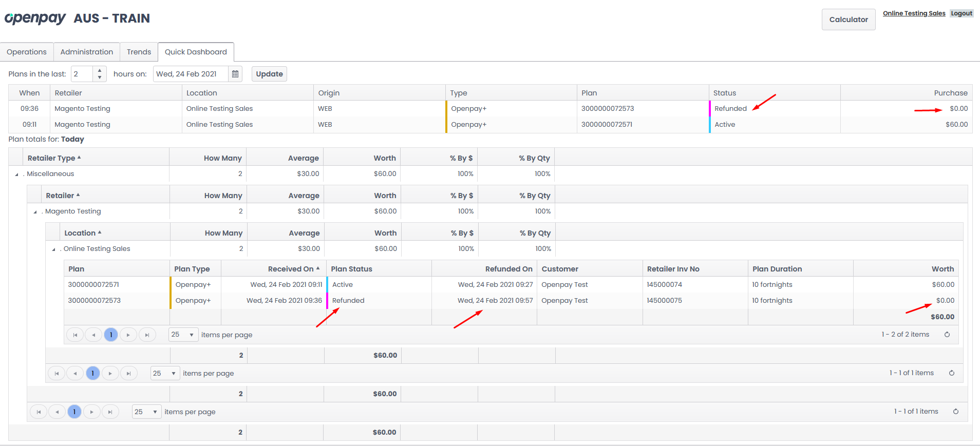The height and width of the screenshot is (447, 980).
Task: Click refresh icon in the Location grid pager
Action: 952,373
